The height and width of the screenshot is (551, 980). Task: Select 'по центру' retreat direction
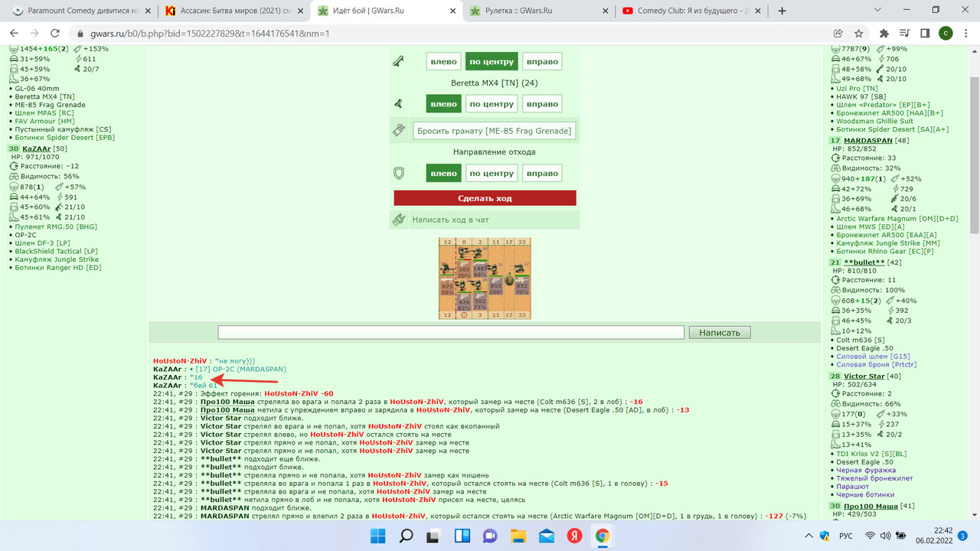492,173
